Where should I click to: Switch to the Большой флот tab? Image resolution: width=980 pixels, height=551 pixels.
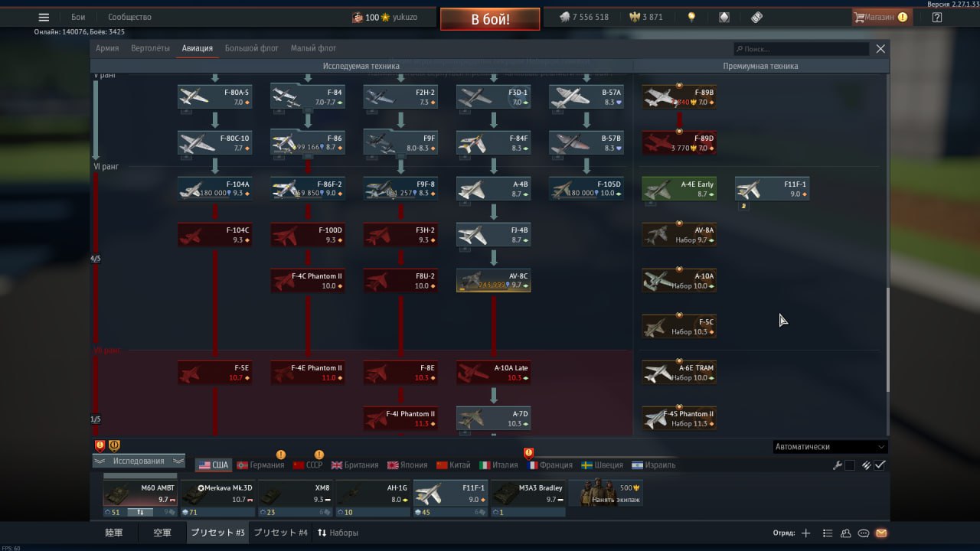[x=251, y=48]
